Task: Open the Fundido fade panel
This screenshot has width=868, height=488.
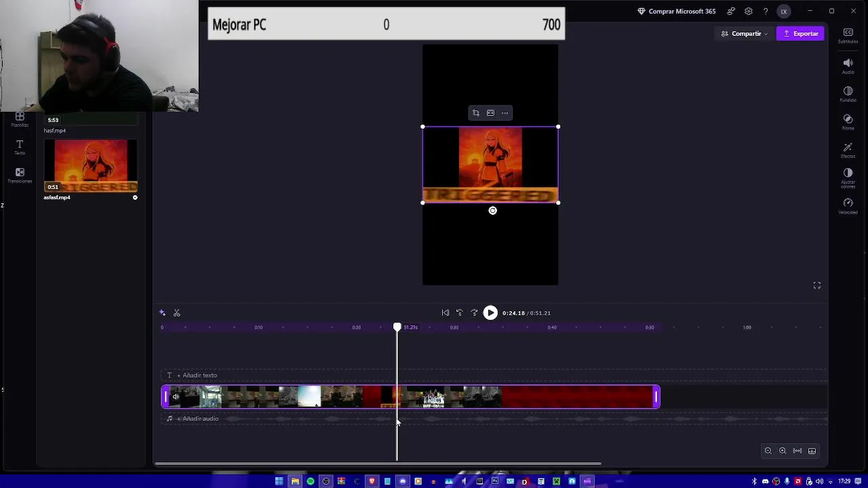Action: click(848, 94)
